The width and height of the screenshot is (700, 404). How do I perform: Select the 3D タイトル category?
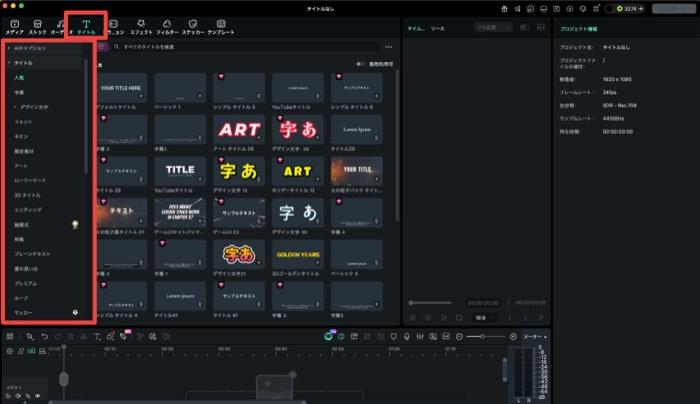point(27,195)
